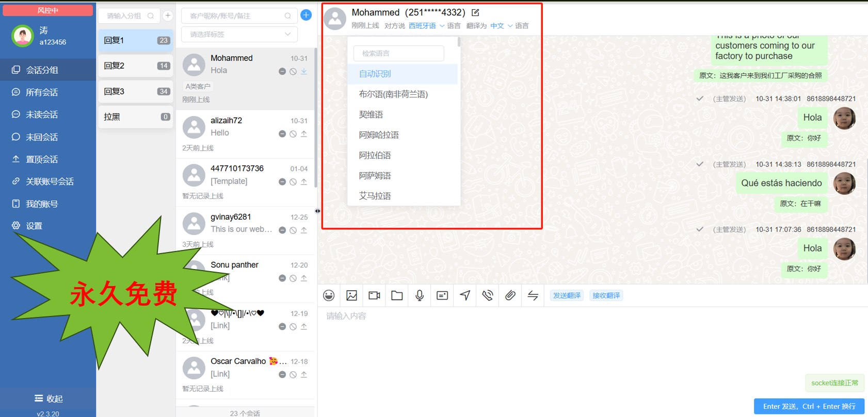Open 关联账号会话 in the sidebar

(x=48, y=181)
